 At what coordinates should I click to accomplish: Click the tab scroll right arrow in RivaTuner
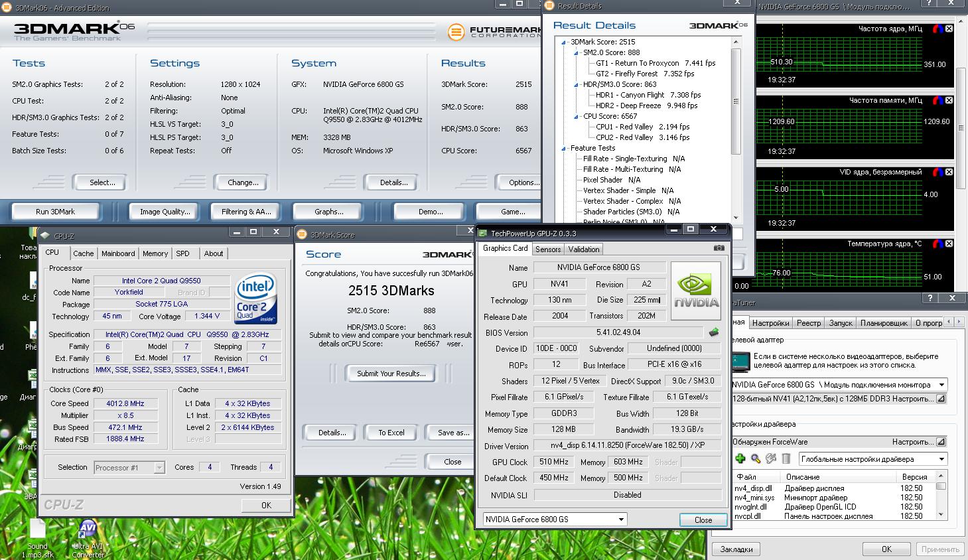pos(959,322)
